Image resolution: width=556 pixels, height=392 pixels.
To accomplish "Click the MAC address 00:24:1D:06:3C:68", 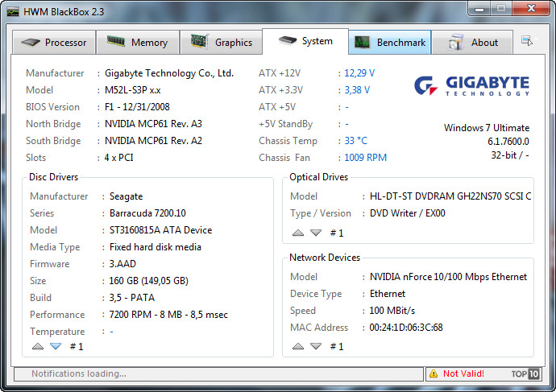I will pos(406,328).
